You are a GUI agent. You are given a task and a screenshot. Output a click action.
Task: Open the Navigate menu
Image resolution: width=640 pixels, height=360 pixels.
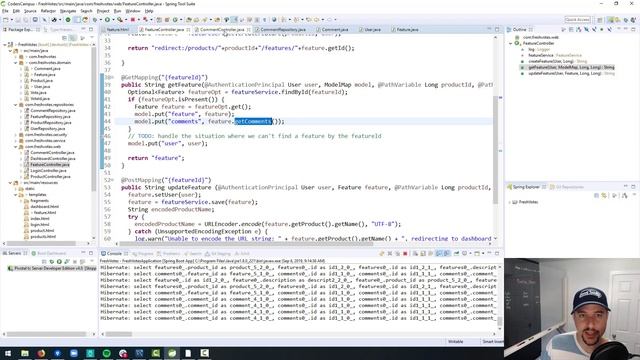[68, 11]
